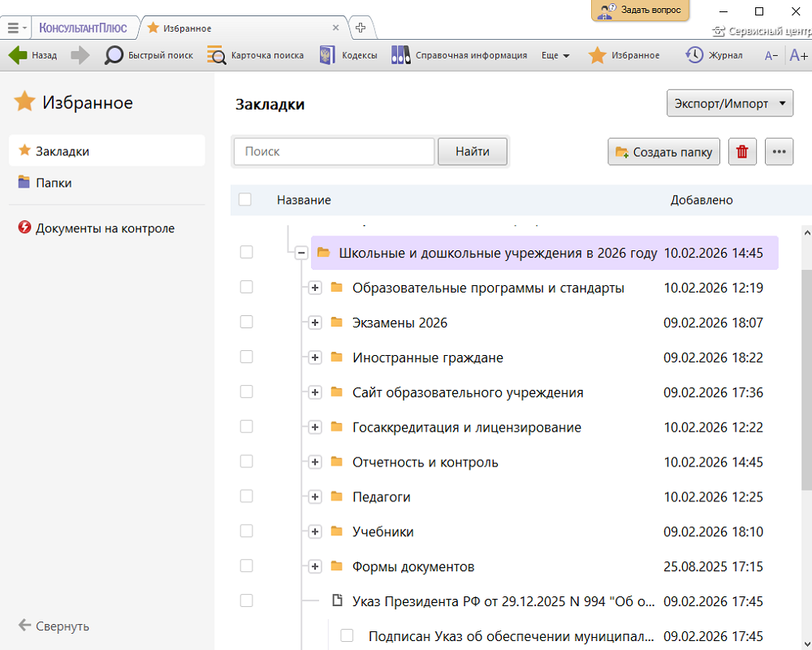Open Quick Search magnifier icon
The height and width of the screenshot is (650, 812).
coord(114,55)
